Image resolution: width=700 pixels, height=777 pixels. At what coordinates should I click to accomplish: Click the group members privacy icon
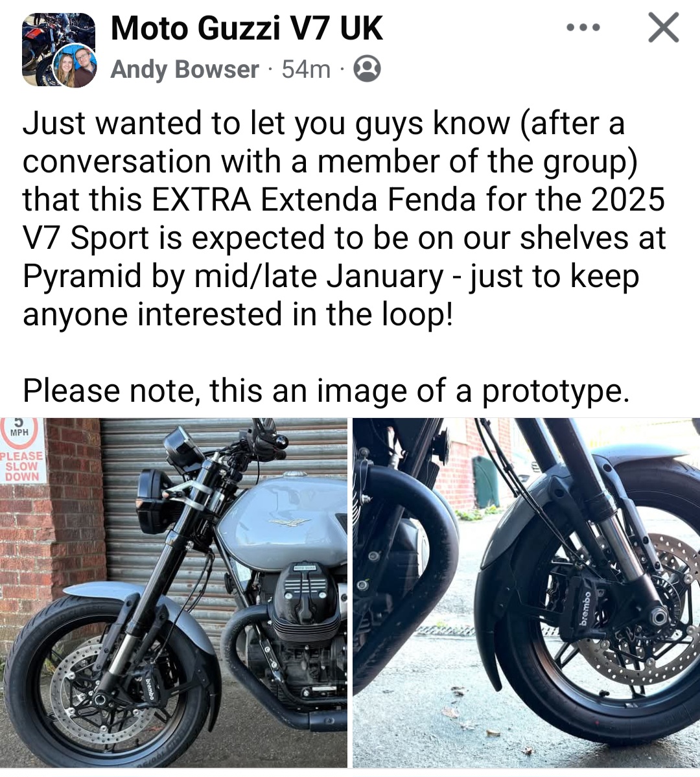coord(367,69)
